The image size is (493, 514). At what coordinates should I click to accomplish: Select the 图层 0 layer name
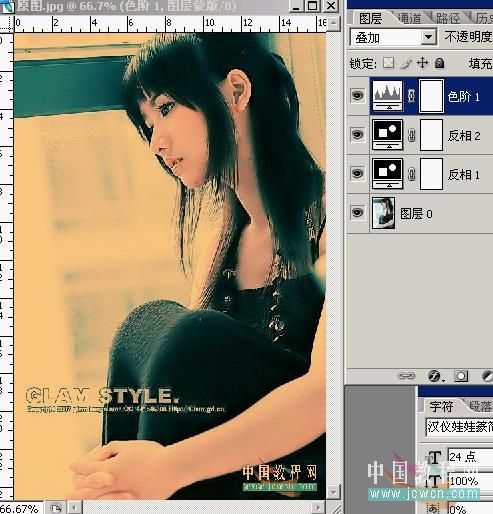tap(416, 213)
